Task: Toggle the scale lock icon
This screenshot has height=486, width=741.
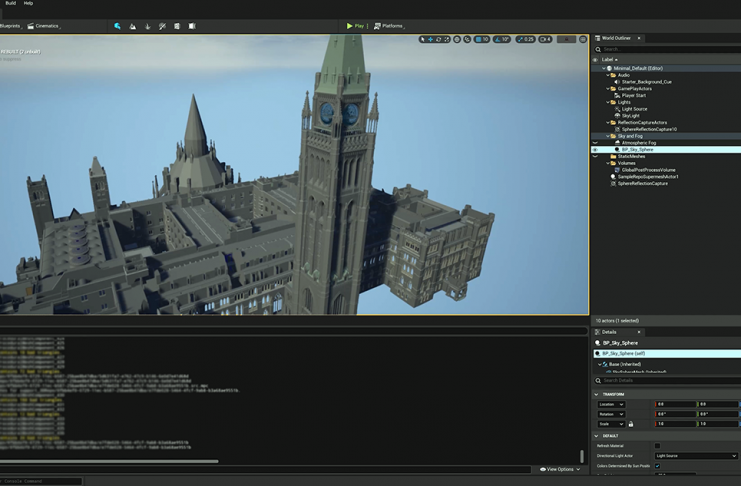Action: pos(631,424)
